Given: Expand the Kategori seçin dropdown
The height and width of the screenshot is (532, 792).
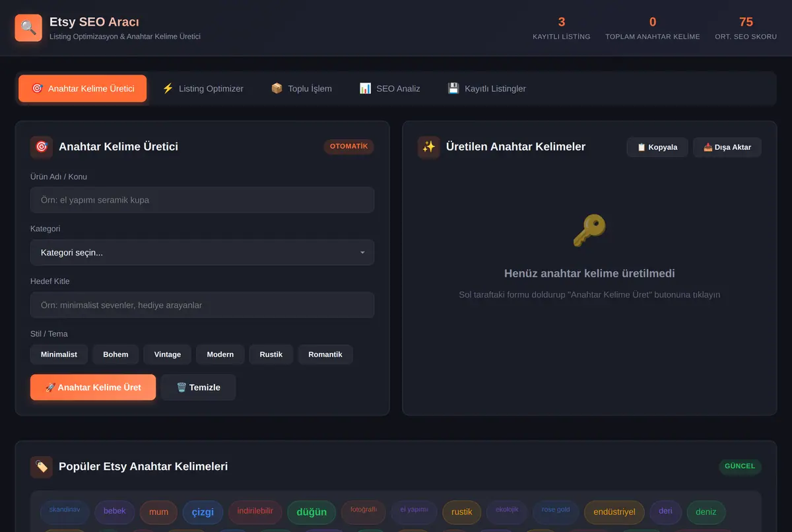Looking at the screenshot, I should tap(202, 253).
